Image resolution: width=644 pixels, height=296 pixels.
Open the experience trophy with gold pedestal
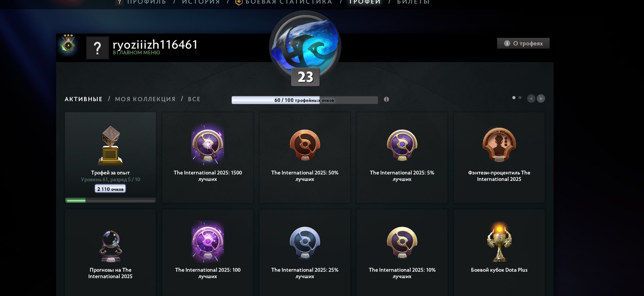point(110,158)
